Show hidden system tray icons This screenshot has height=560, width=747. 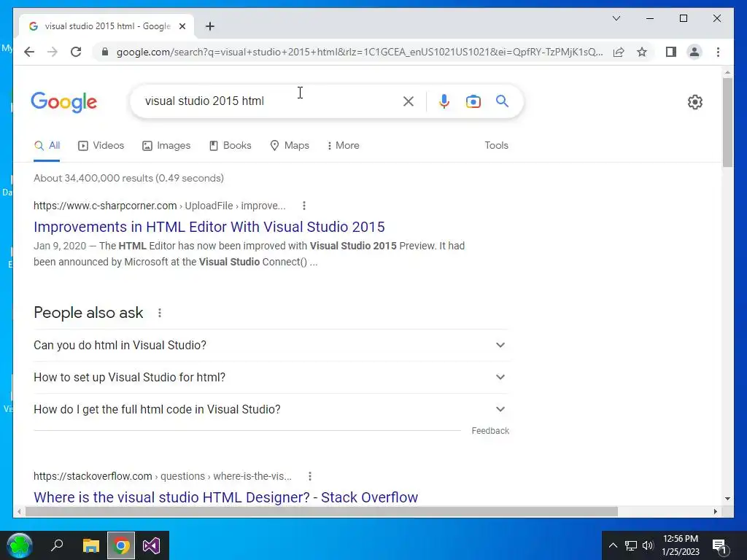pos(613,545)
